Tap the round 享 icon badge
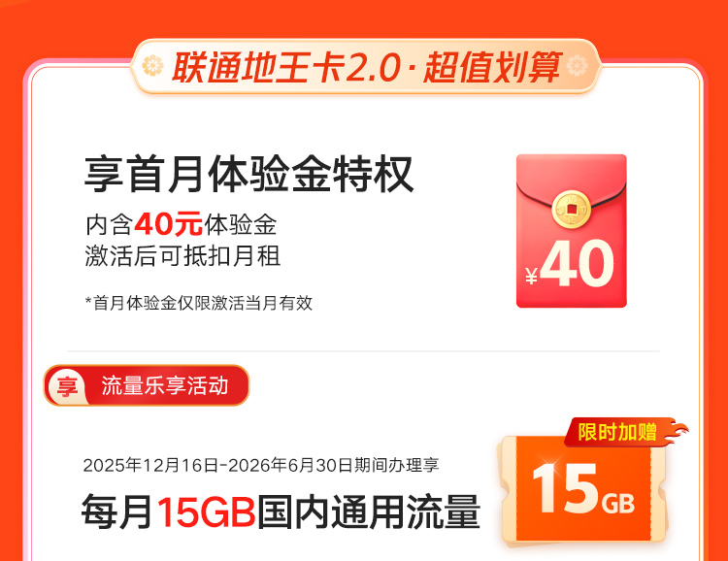728x561 pixels. point(67,386)
